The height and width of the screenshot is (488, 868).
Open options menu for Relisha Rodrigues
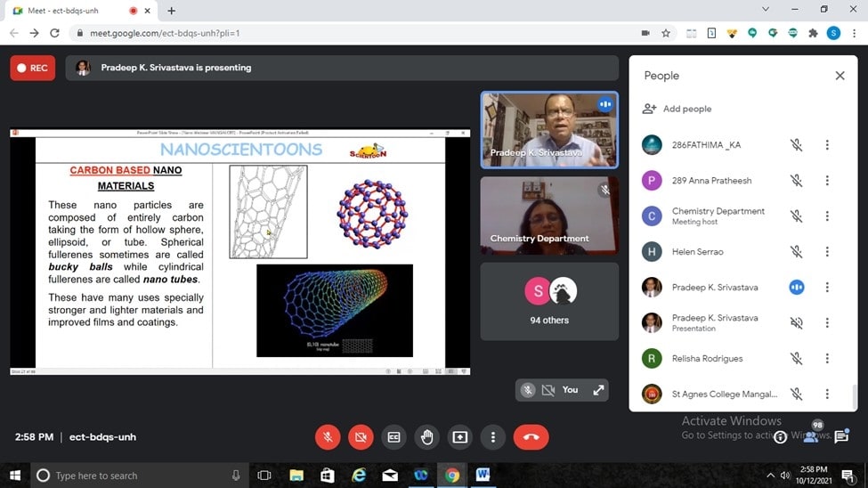827,359
